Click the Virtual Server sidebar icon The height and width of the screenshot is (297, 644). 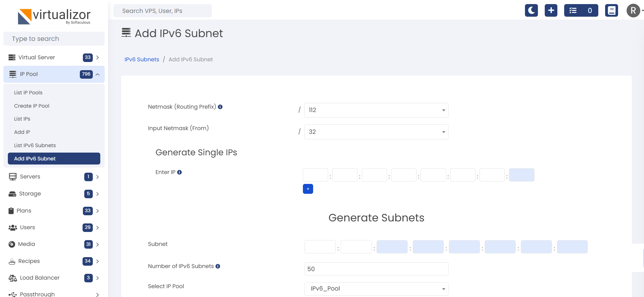coord(12,57)
